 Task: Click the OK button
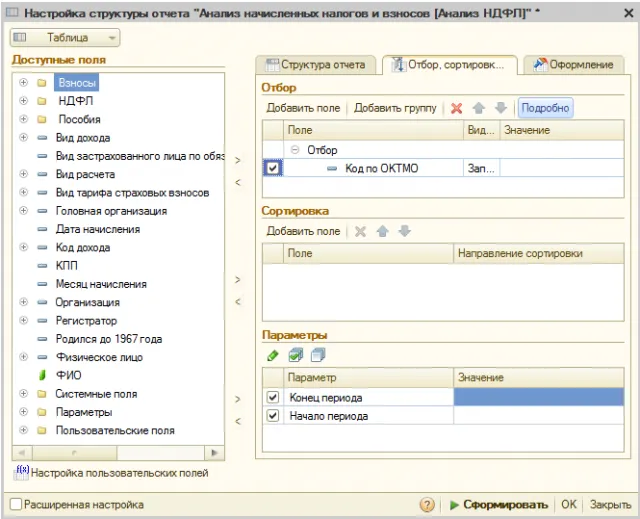tap(569, 505)
